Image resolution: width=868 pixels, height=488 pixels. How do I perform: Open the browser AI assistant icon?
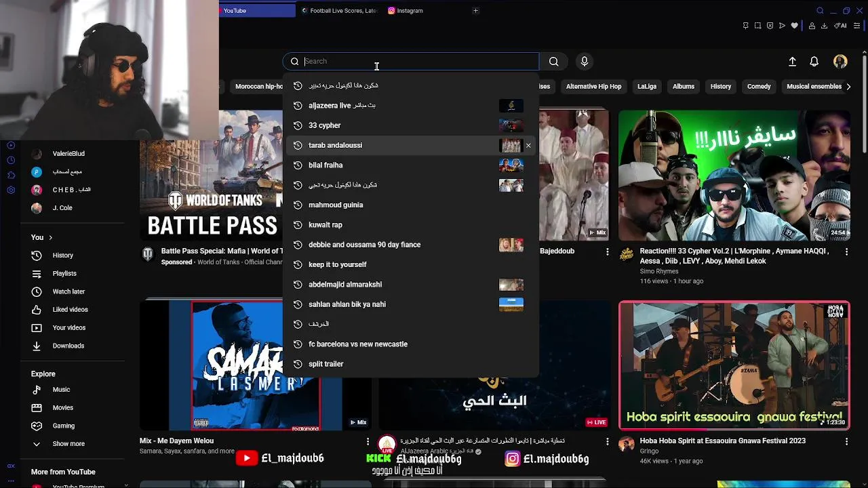(x=840, y=26)
